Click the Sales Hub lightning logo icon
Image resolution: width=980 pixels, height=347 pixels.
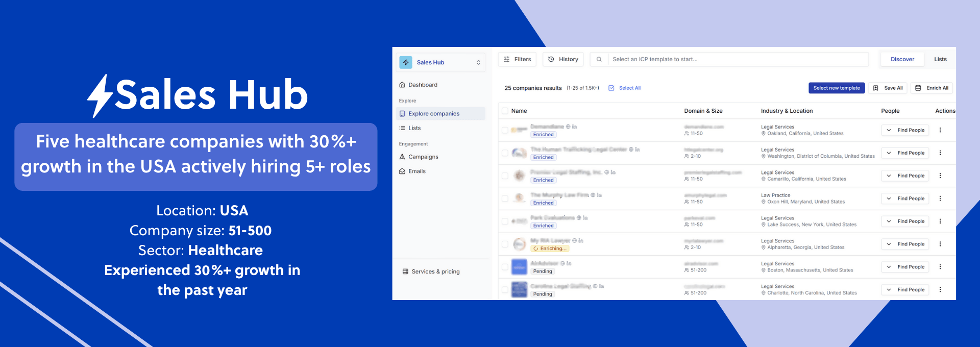tap(406, 62)
